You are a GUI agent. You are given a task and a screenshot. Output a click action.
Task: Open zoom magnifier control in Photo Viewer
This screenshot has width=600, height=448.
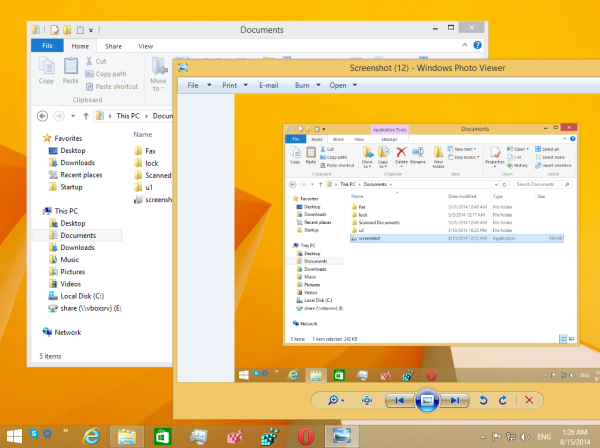coord(336,400)
